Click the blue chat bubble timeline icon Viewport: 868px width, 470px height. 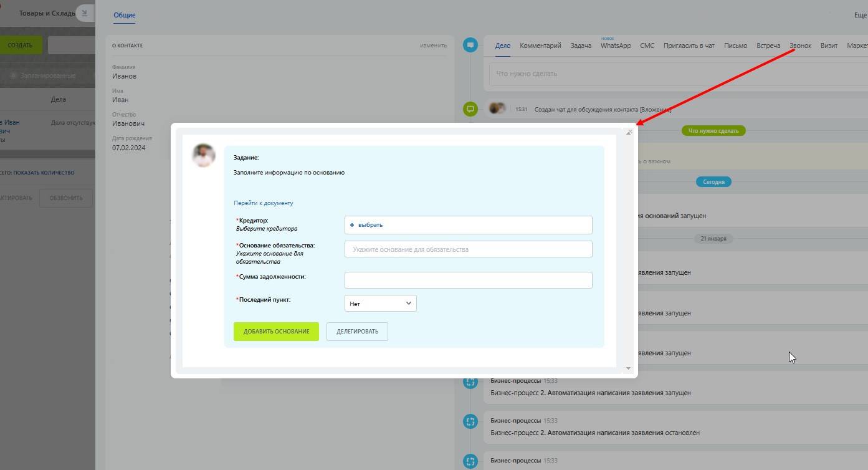point(470,45)
